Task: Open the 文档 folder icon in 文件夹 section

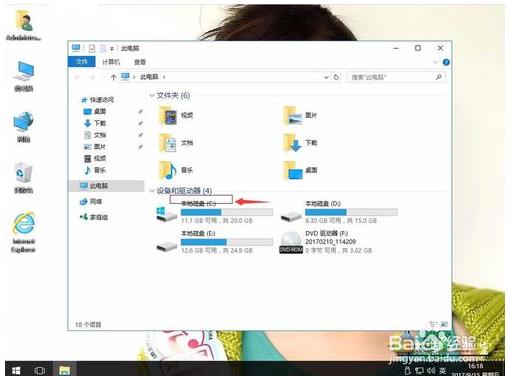Action: point(168,143)
